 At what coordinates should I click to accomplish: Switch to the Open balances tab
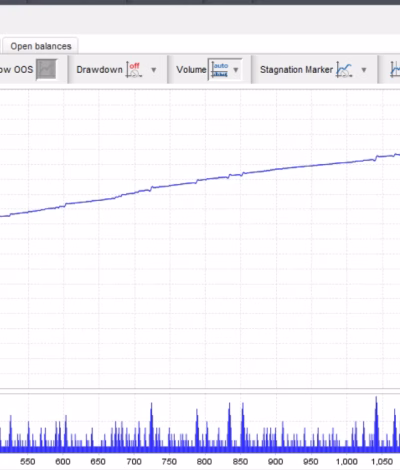click(x=41, y=46)
